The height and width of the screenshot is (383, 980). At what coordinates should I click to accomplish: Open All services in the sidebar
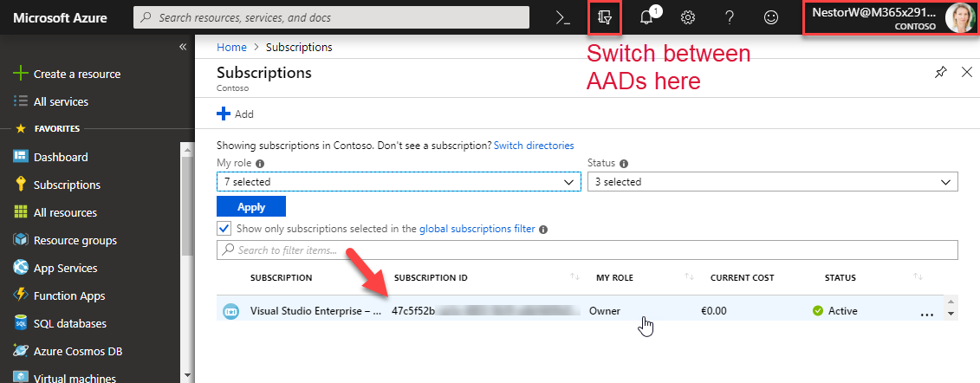(x=61, y=101)
